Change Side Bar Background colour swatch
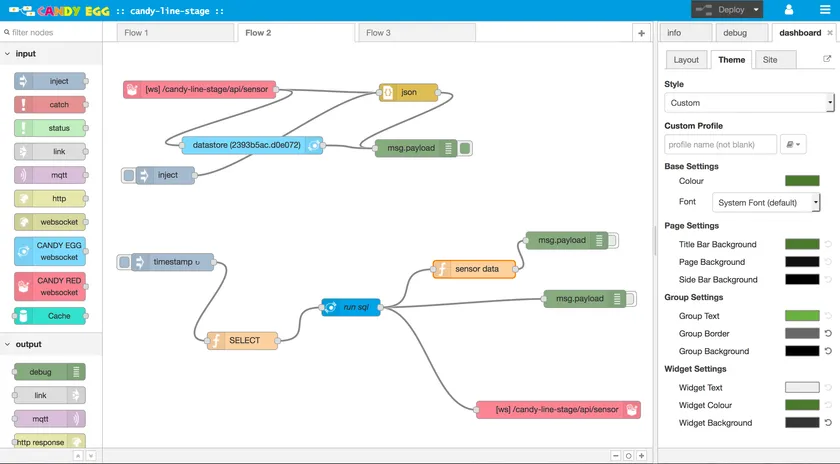This screenshot has width=840, height=464. [x=802, y=279]
